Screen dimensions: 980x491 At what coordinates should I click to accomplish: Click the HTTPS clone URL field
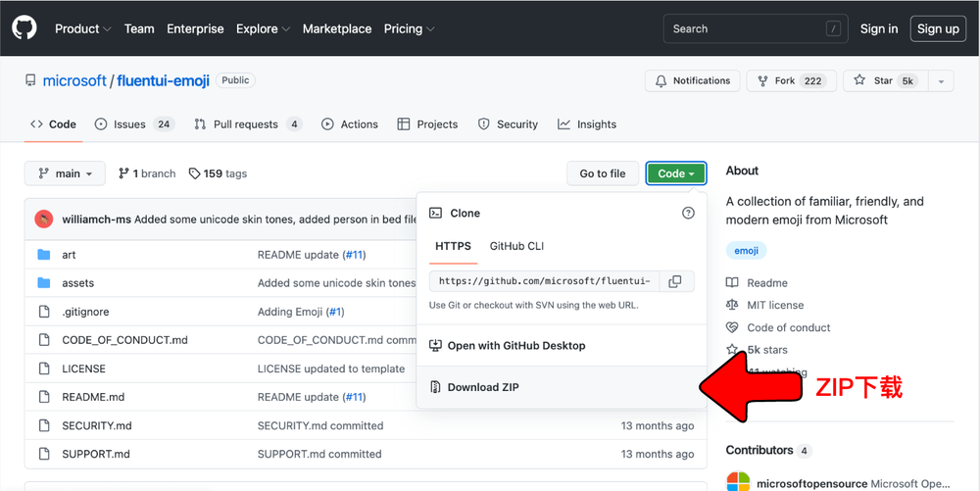pyautogui.click(x=544, y=281)
